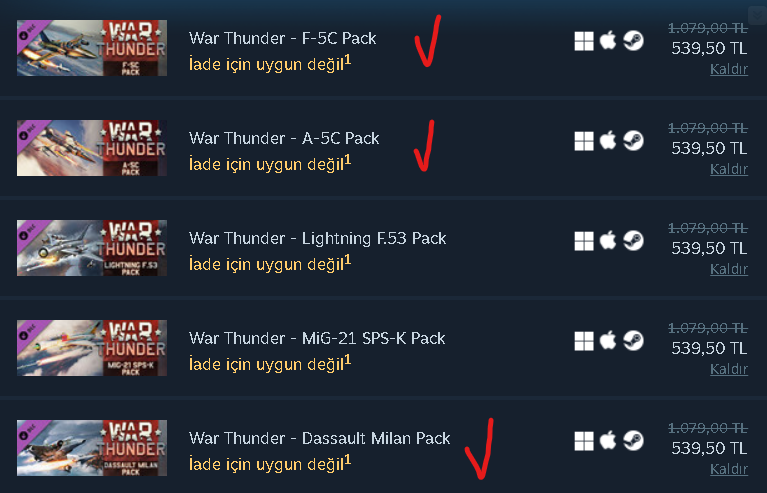
Task: Click Steam icon on Lightning F.53 row
Action: coord(633,241)
